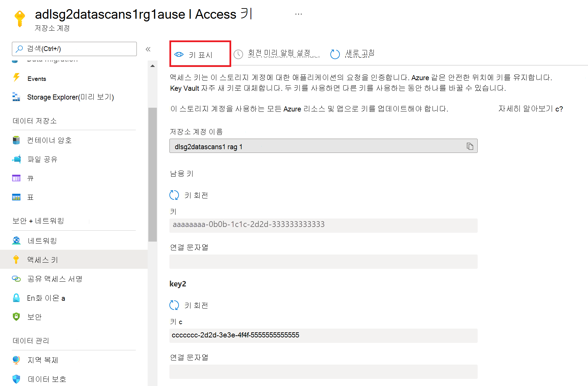Open 네트워킹 from the sidebar
The image size is (588, 386).
click(x=41, y=241)
